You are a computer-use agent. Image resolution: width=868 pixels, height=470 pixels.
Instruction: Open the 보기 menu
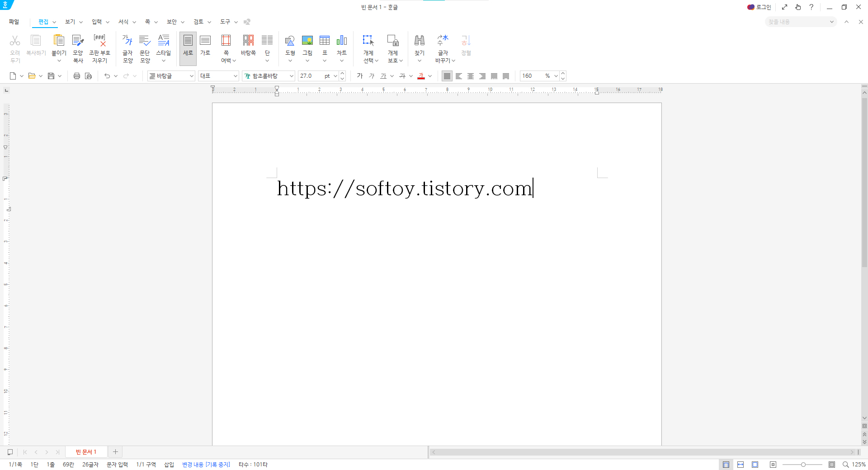coord(70,22)
